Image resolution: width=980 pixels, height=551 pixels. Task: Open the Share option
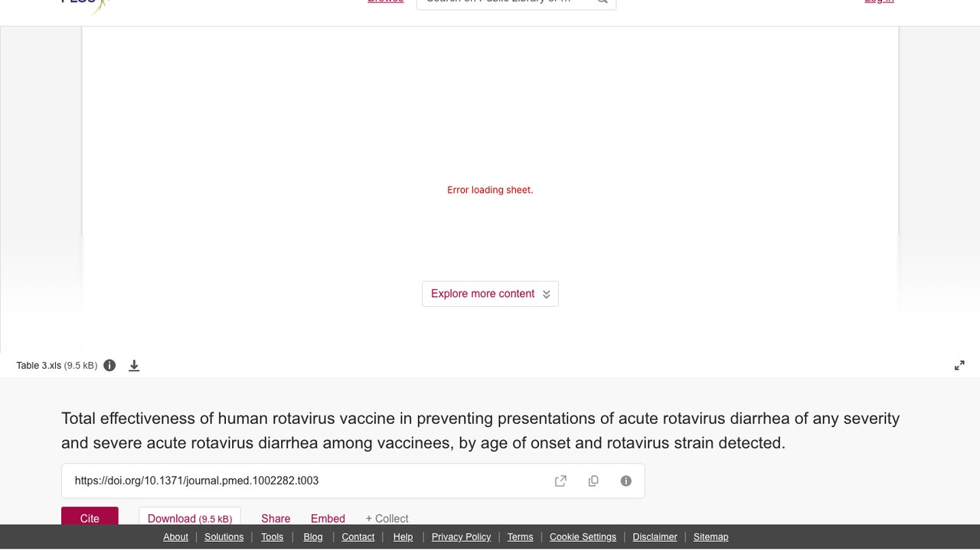276,518
